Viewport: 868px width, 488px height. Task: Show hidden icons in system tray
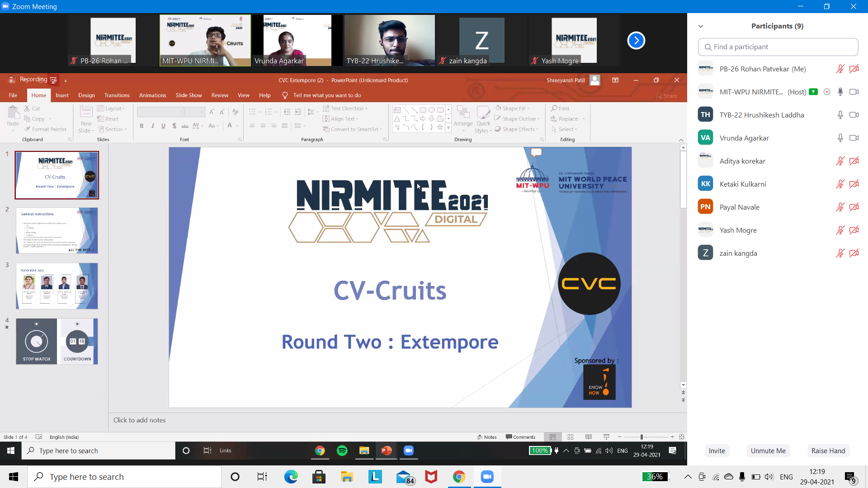[688, 477]
